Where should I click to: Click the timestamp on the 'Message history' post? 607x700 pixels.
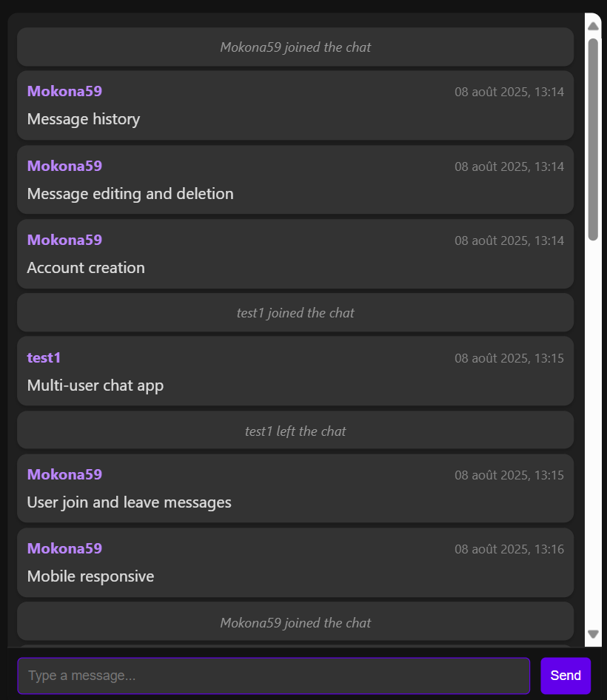click(509, 92)
